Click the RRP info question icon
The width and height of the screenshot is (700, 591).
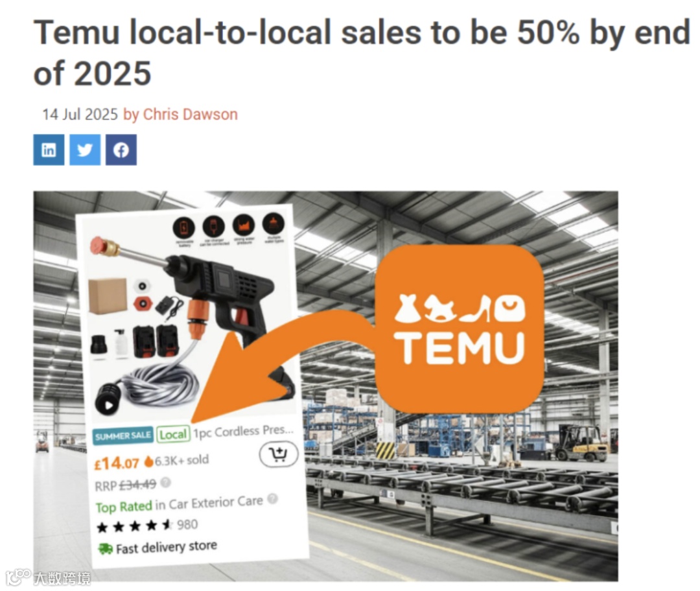pyautogui.click(x=165, y=482)
